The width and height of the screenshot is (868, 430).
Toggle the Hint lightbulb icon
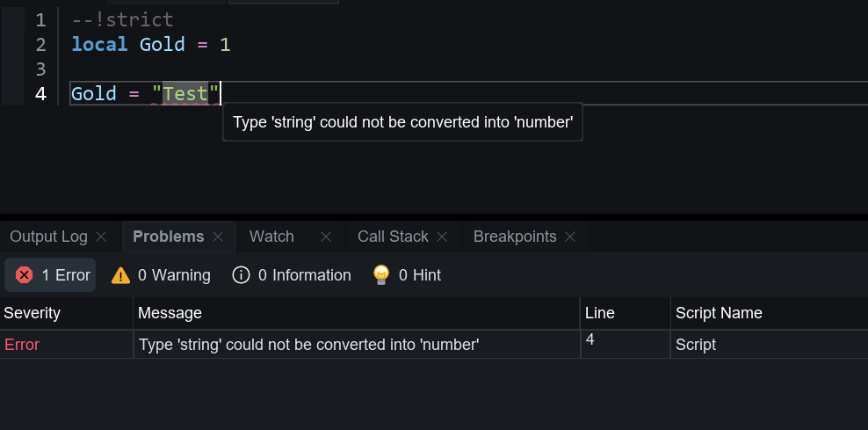[x=381, y=275]
